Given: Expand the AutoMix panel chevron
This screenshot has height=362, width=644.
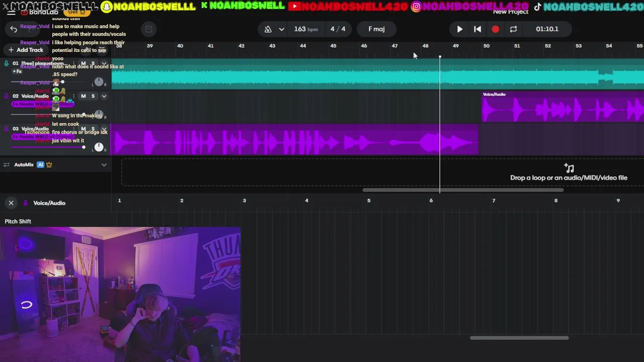Looking at the screenshot, I should (104, 164).
